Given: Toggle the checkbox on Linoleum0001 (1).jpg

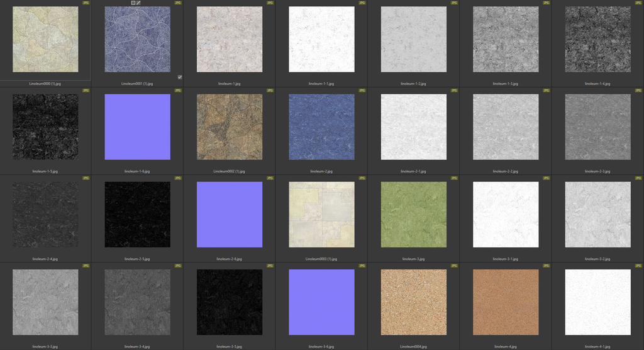Looking at the screenshot, I should tap(180, 77).
